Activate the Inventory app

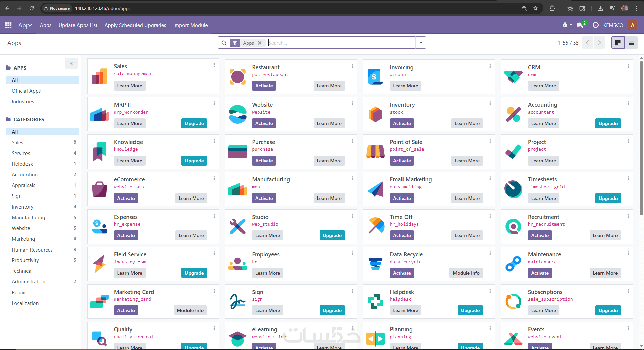click(x=402, y=123)
